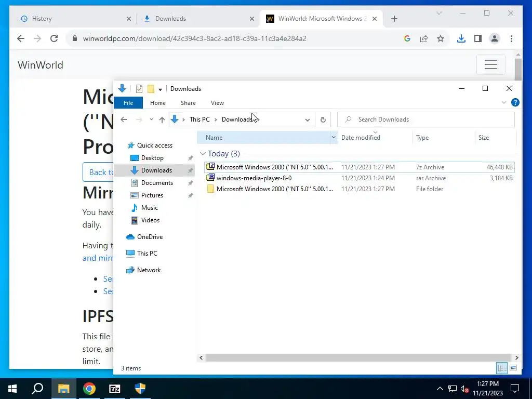Open the View ribbon tab
Viewport: 532px width, 399px height.
[x=217, y=103]
